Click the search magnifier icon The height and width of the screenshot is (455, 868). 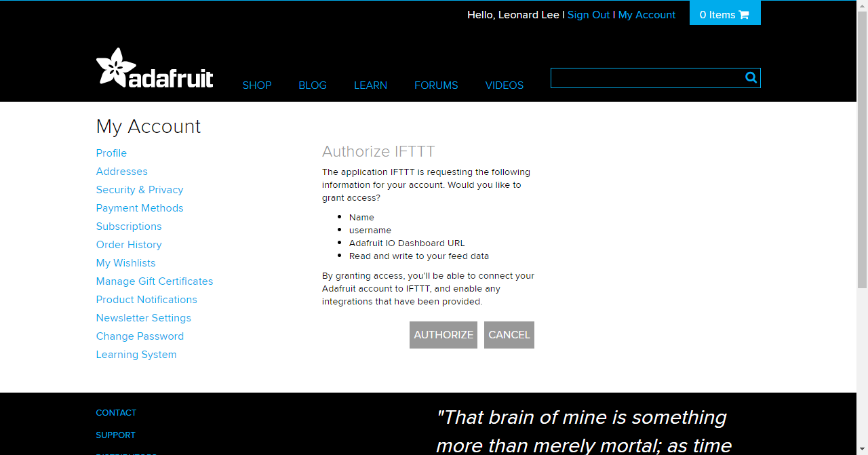pos(751,78)
